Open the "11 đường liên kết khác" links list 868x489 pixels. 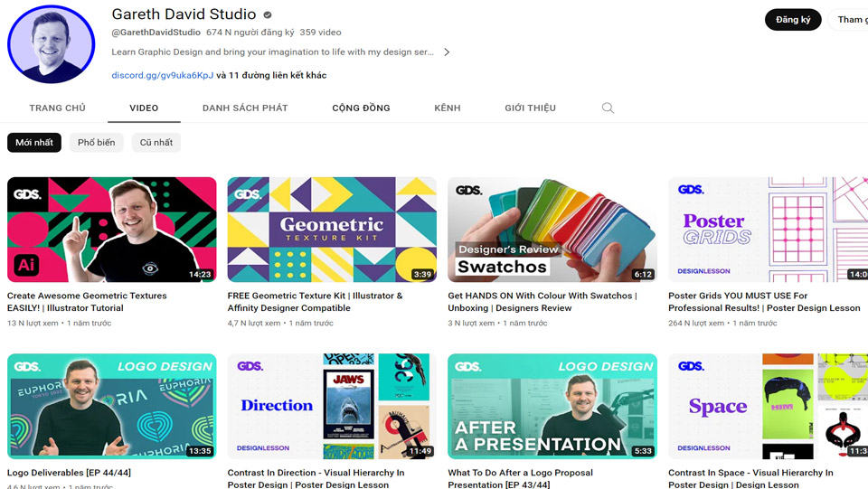[x=278, y=76]
